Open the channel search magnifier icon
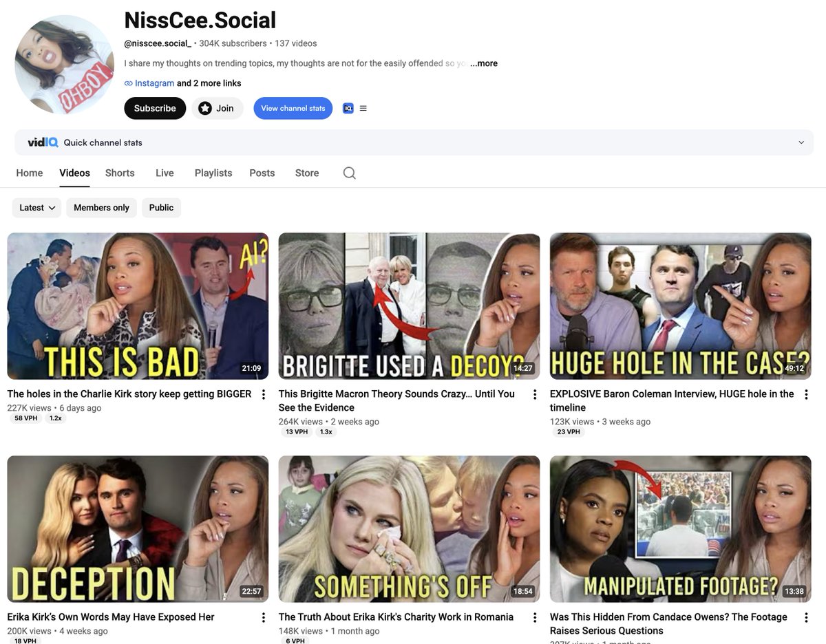 pos(350,173)
